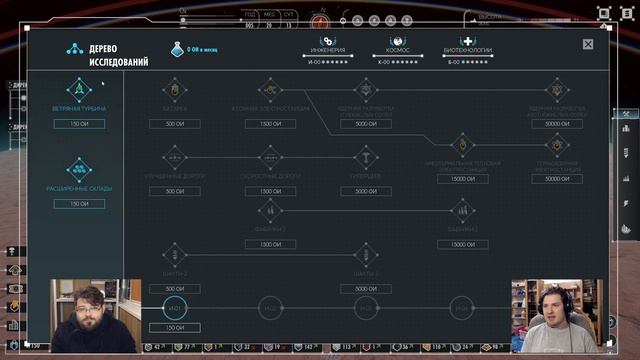The width and height of the screenshot is (640, 360).
Task: Click the 1500 ОИ cost under Атомная электростанция
Action: point(270,124)
